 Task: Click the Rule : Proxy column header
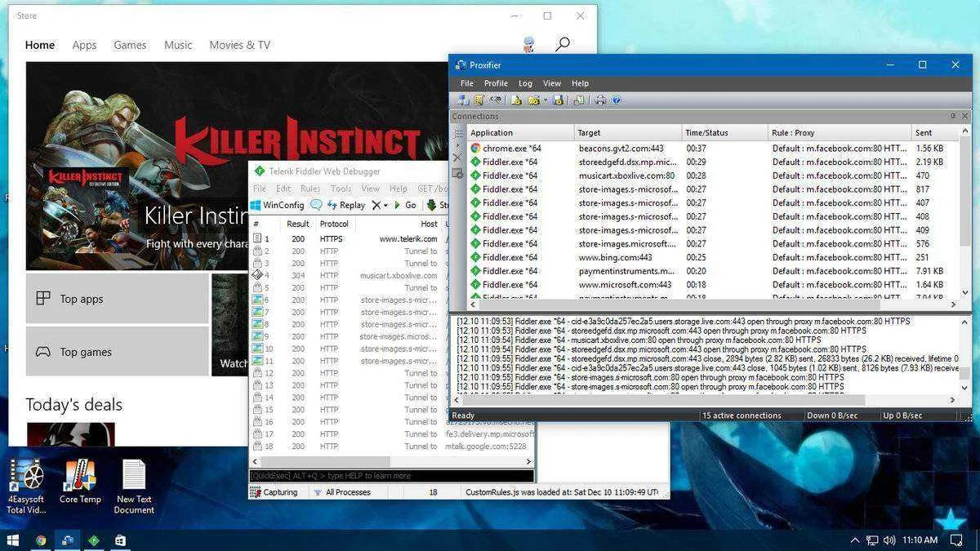click(840, 132)
